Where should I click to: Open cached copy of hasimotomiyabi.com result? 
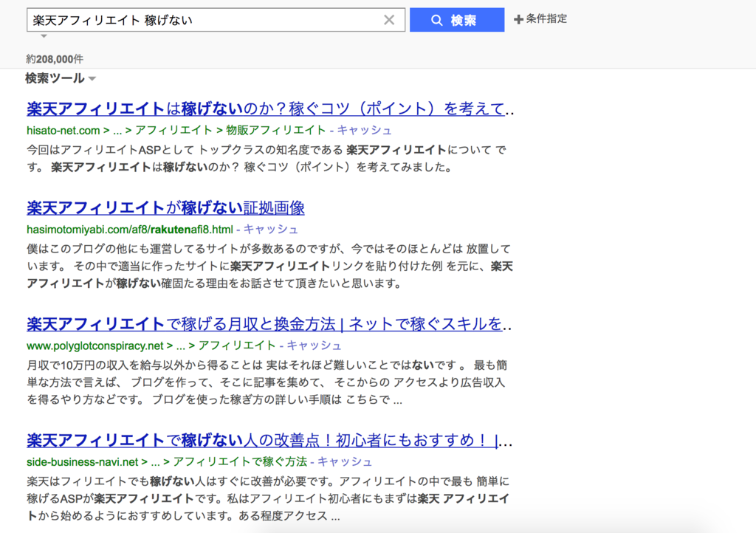(x=271, y=230)
